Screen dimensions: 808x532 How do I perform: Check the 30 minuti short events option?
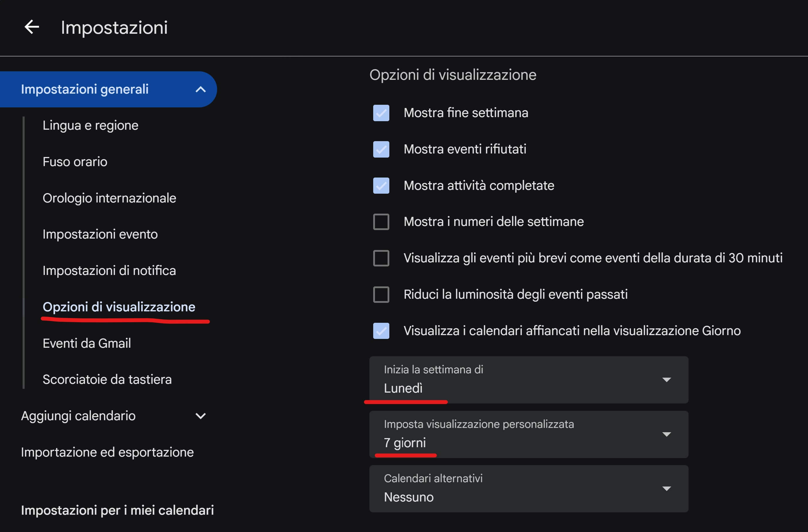click(x=381, y=258)
